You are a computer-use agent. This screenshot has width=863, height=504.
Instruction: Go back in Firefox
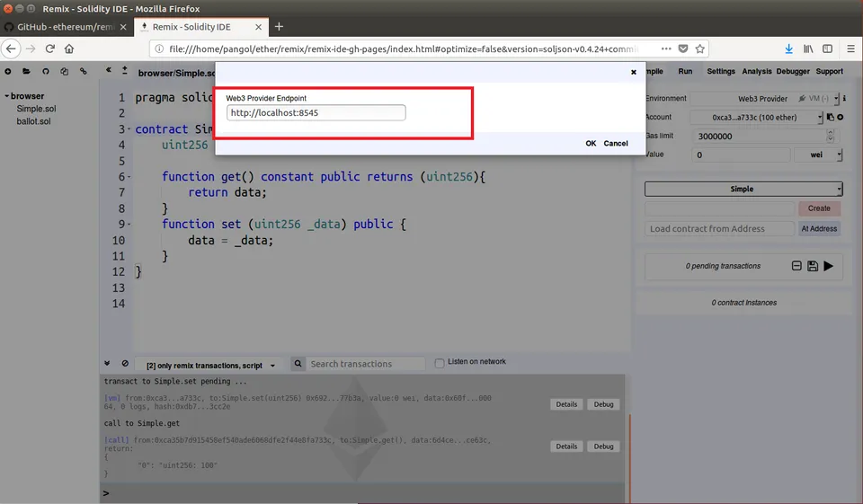[11, 49]
